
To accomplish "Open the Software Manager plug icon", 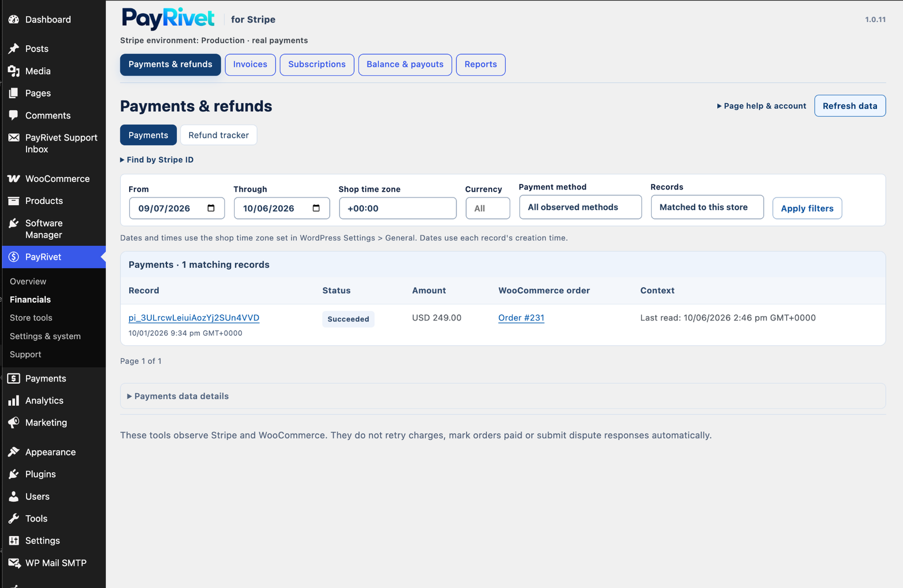I will point(14,223).
